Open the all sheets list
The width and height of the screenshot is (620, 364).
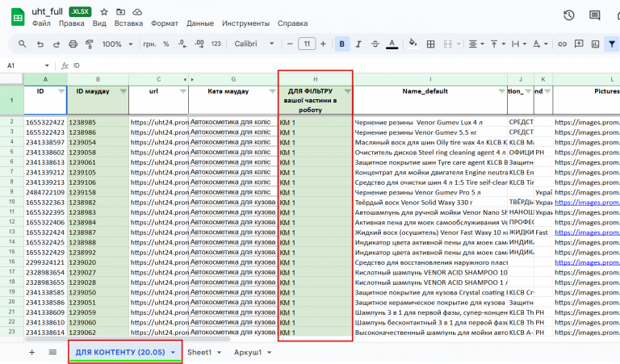pos(52,352)
